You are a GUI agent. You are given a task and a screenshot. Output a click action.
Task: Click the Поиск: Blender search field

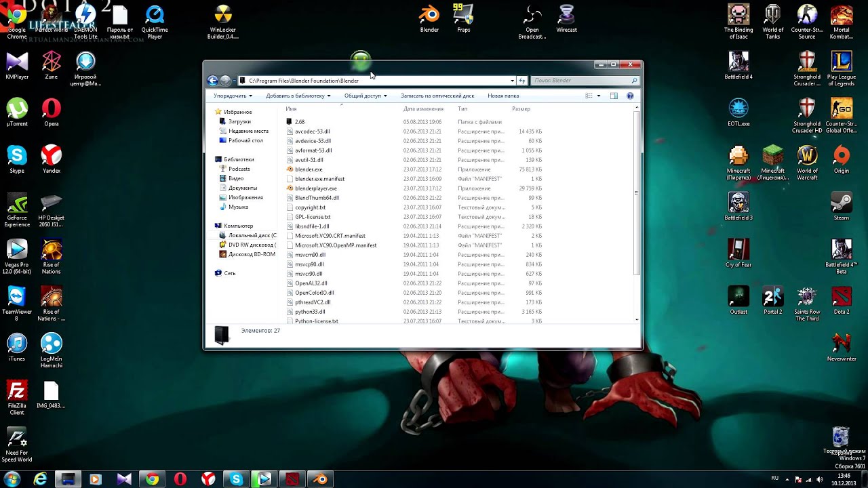[584, 81]
